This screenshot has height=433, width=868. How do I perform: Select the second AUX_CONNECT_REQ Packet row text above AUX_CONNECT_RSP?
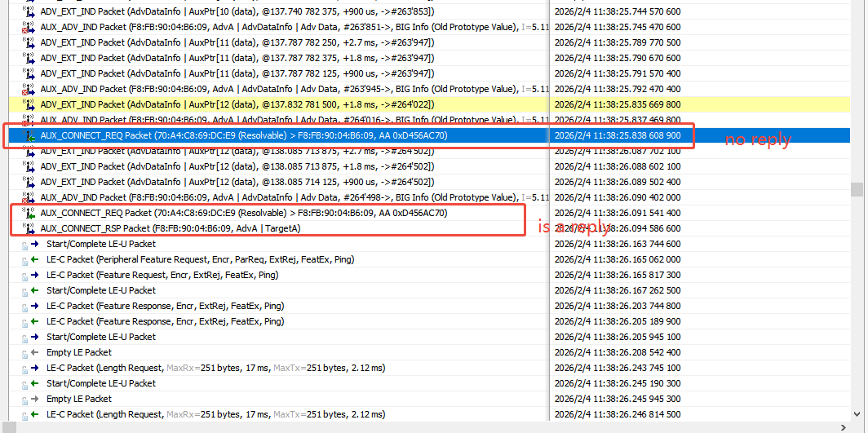coord(244,213)
